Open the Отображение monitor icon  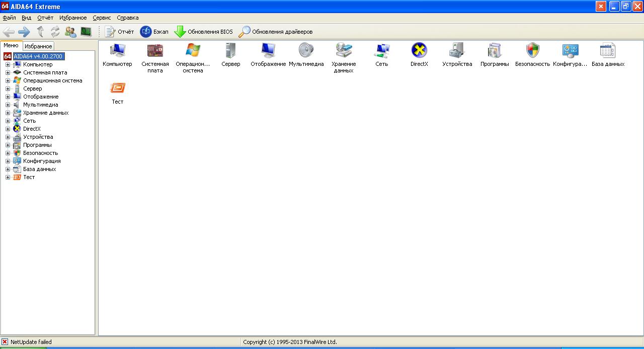pyautogui.click(x=268, y=50)
